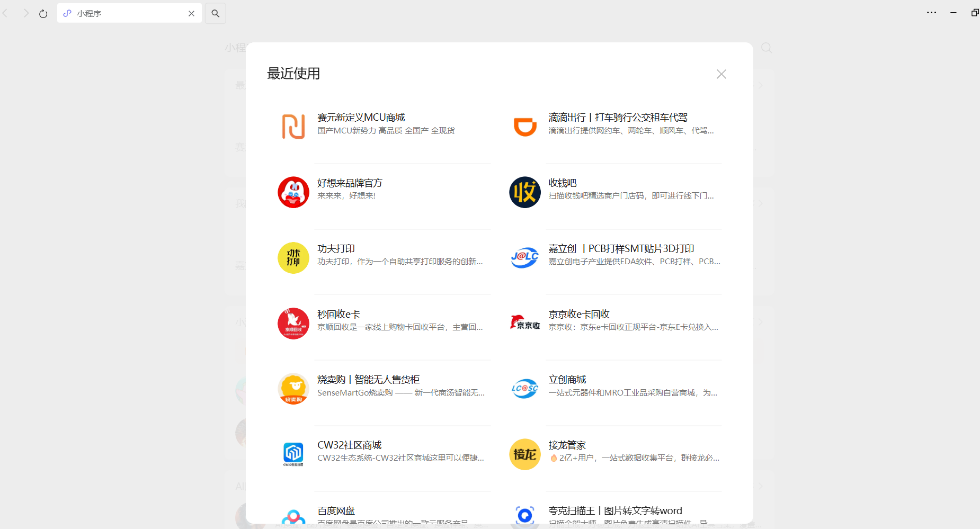980x529 pixels.
Task: Click description starting CW32生态系统
Action: pyautogui.click(x=400, y=458)
